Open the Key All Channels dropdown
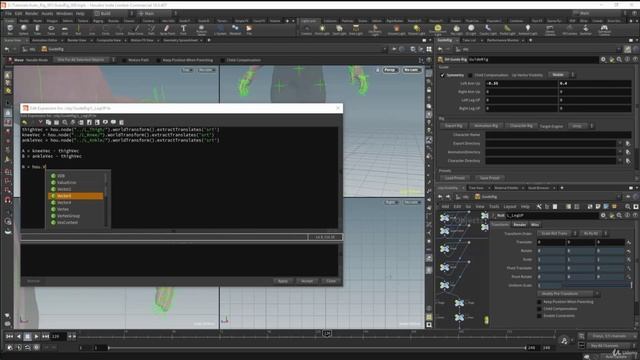This screenshot has width=640, height=360. tap(611, 346)
